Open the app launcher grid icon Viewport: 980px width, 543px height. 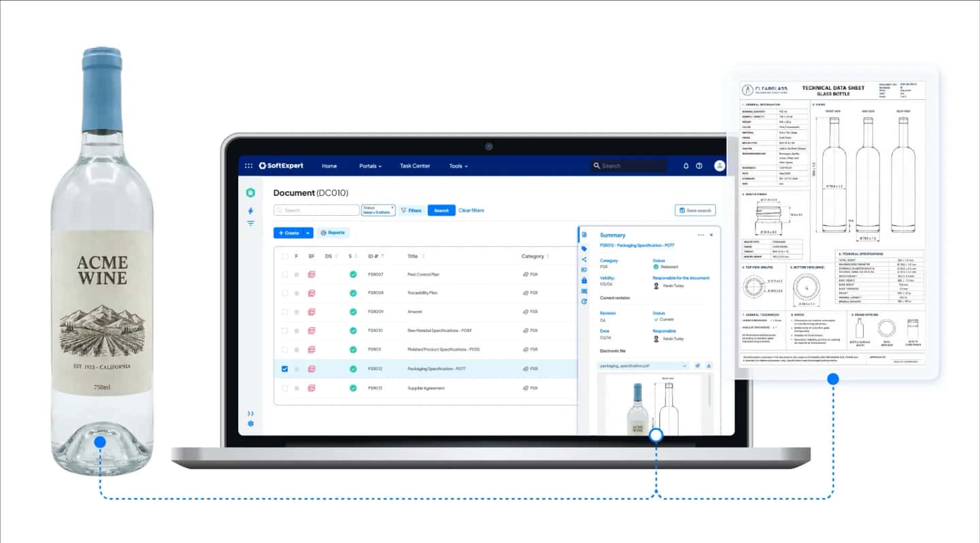coord(248,166)
